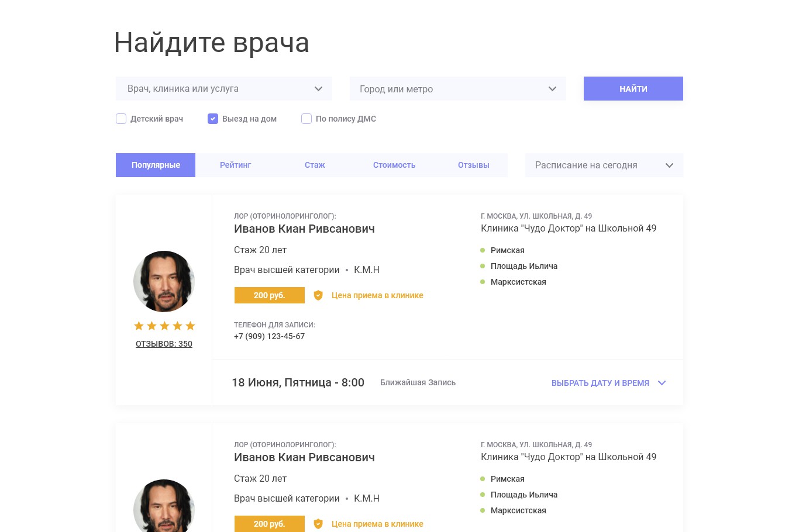Click the К.М.Н degree label in first card
The height and width of the screenshot is (532, 799).
pos(367,270)
